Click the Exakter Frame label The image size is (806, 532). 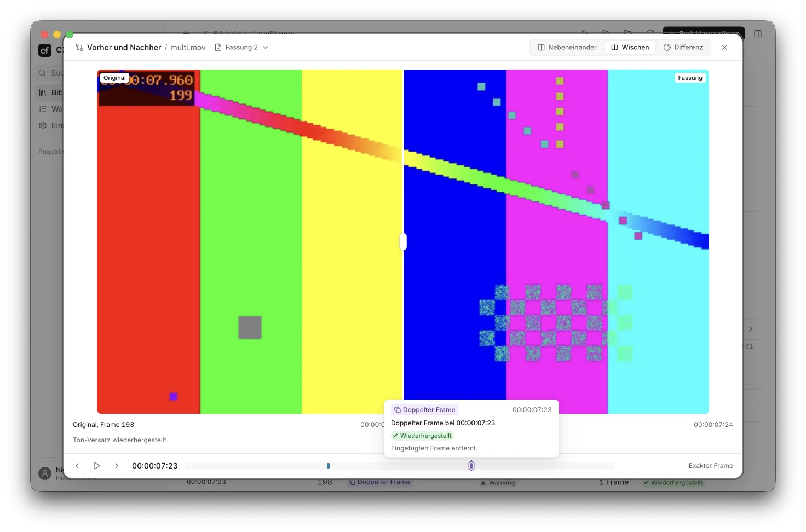tap(711, 466)
